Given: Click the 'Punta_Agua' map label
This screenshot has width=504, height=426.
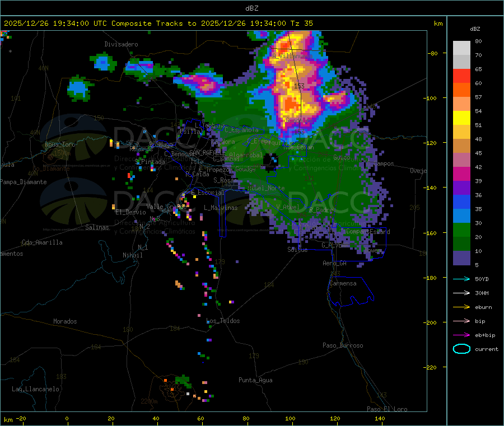Looking at the screenshot, I should (255, 380).
